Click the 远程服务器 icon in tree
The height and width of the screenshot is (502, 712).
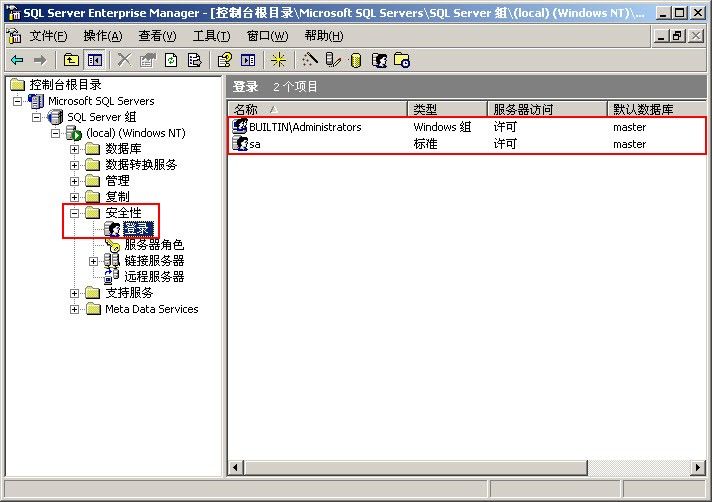pyautogui.click(x=111, y=276)
